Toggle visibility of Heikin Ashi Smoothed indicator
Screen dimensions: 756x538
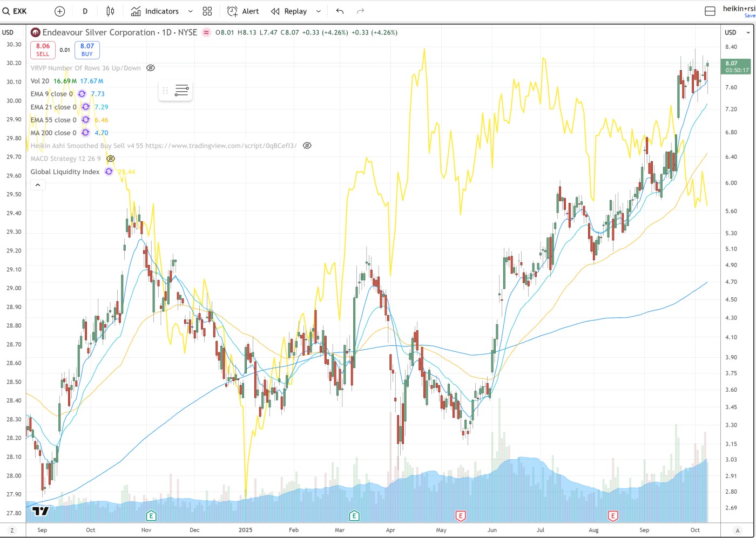coord(307,146)
